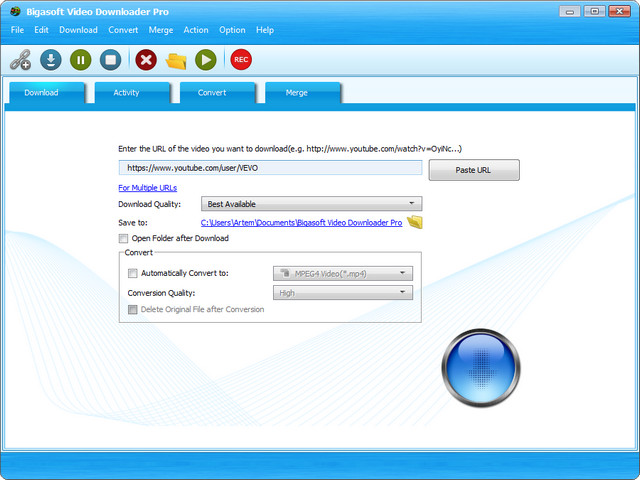Follow the For Multiple URLs link
This screenshot has height=480, width=640.
pyautogui.click(x=147, y=188)
